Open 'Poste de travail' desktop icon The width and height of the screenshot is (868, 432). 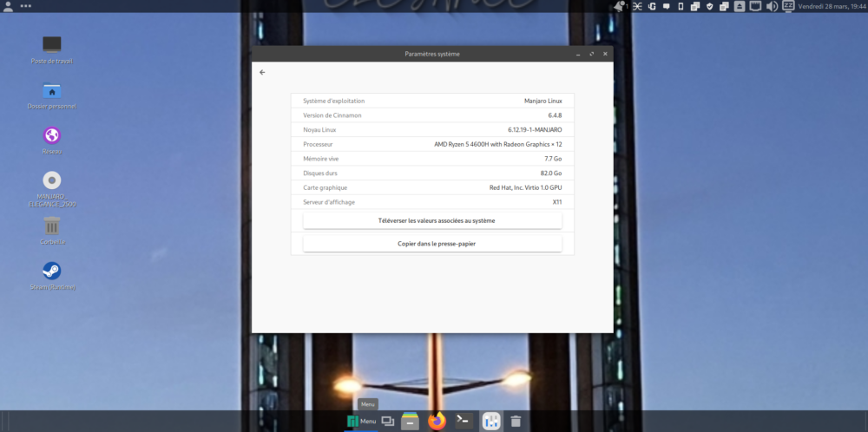(x=52, y=49)
